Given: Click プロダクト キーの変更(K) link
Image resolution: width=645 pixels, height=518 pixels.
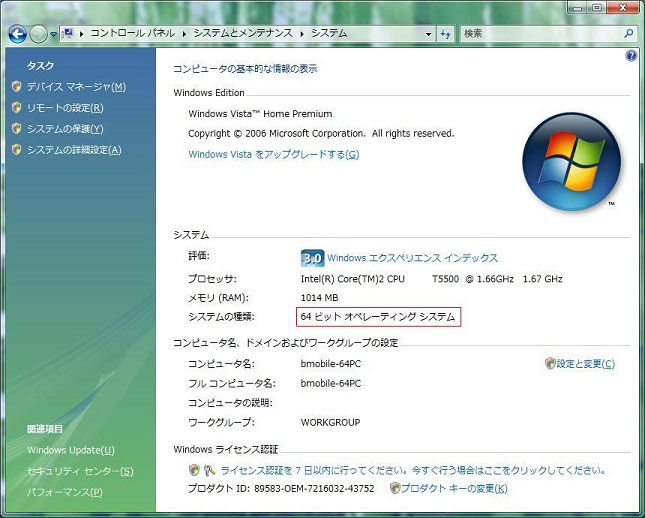Looking at the screenshot, I should [454, 488].
